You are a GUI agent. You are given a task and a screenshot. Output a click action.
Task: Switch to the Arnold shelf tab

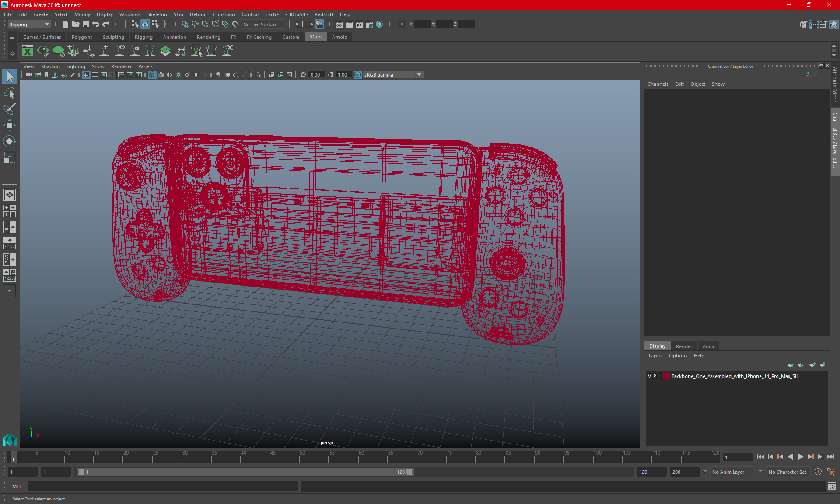(x=339, y=37)
